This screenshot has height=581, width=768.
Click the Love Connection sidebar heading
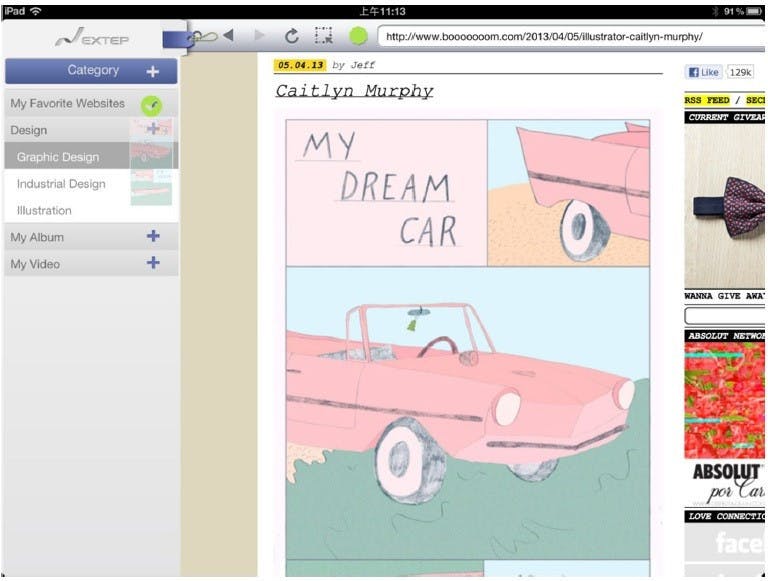point(724,516)
